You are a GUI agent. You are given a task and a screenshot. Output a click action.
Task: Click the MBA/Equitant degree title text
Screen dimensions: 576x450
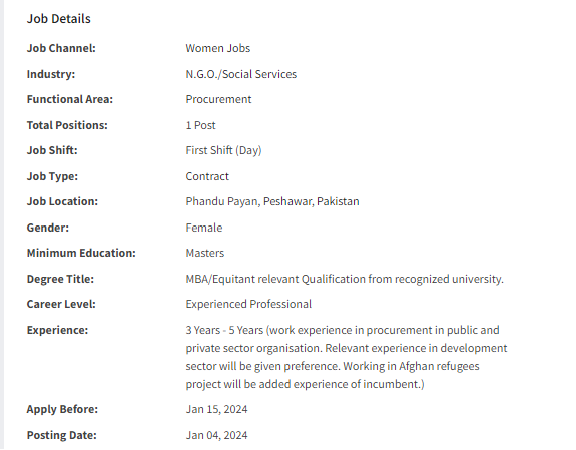pyautogui.click(x=344, y=279)
